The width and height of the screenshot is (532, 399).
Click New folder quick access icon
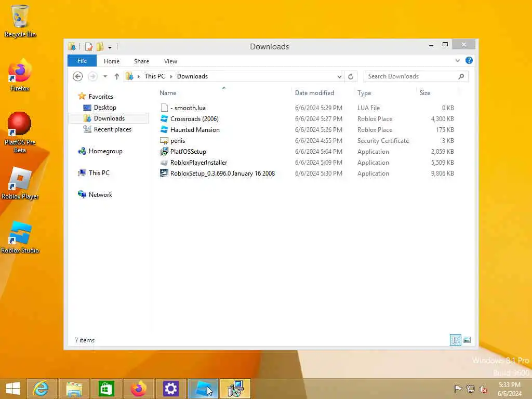100,46
